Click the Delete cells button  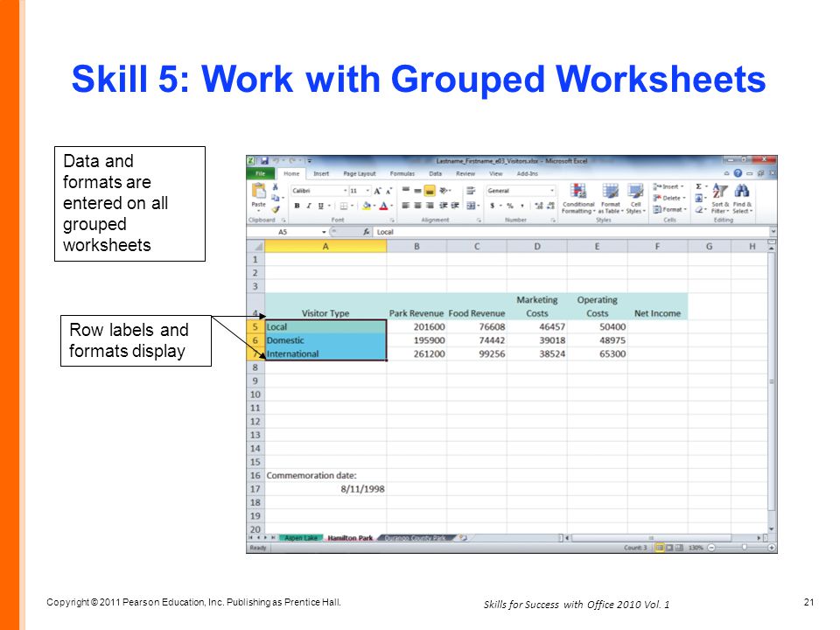tap(669, 198)
